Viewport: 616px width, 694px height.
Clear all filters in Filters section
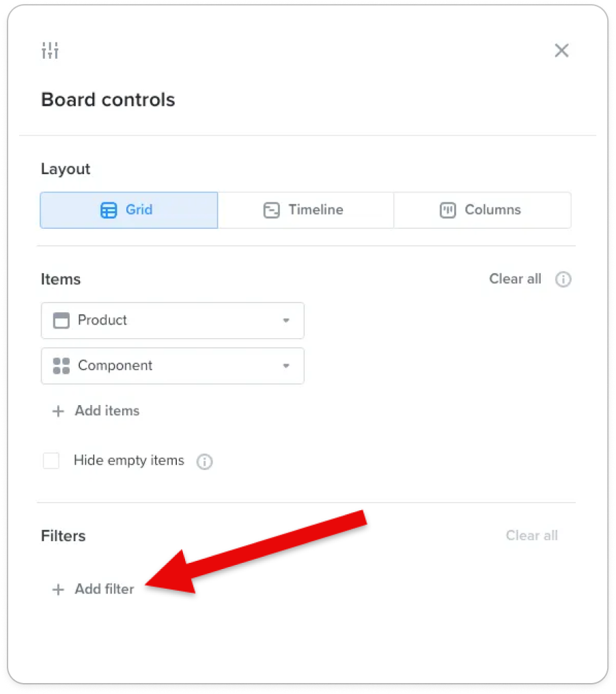531,536
